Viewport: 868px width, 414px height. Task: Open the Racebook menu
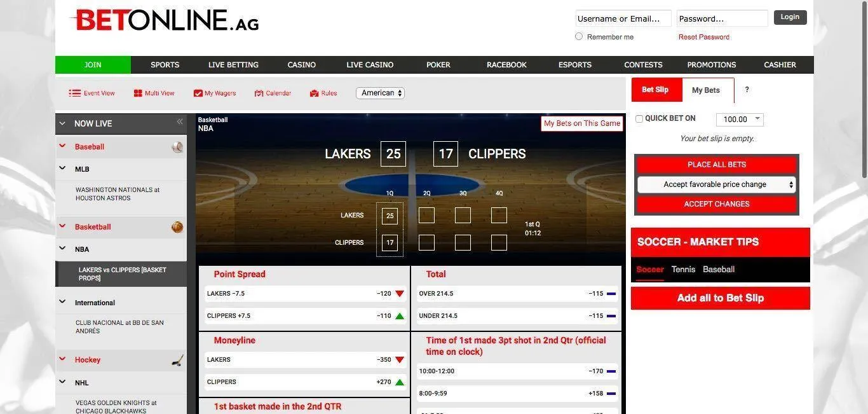[x=506, y=65]
